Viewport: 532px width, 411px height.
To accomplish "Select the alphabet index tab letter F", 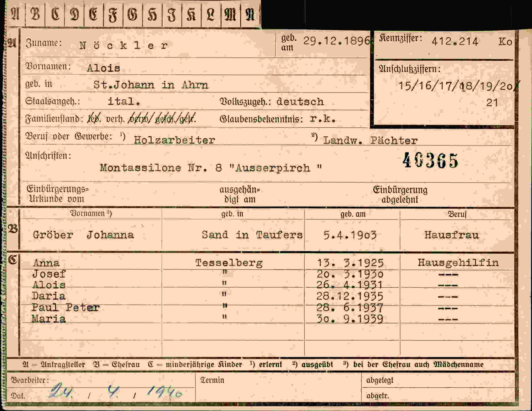I will click(113, 15).
